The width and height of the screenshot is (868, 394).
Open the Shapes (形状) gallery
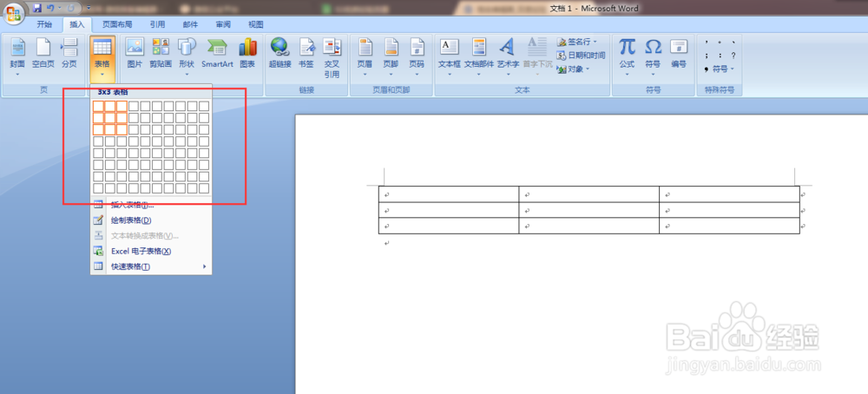187,57
